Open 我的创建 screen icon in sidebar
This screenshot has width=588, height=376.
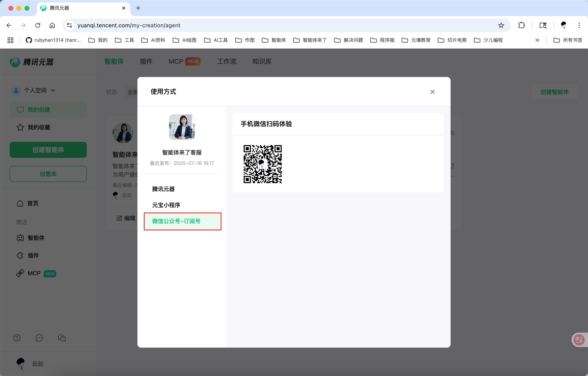point(20,110)
